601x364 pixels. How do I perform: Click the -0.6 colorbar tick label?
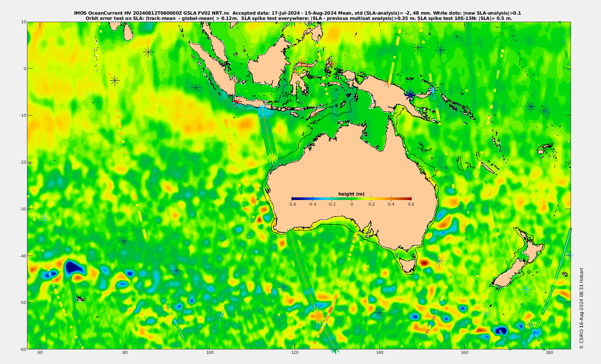coord(292,205)
